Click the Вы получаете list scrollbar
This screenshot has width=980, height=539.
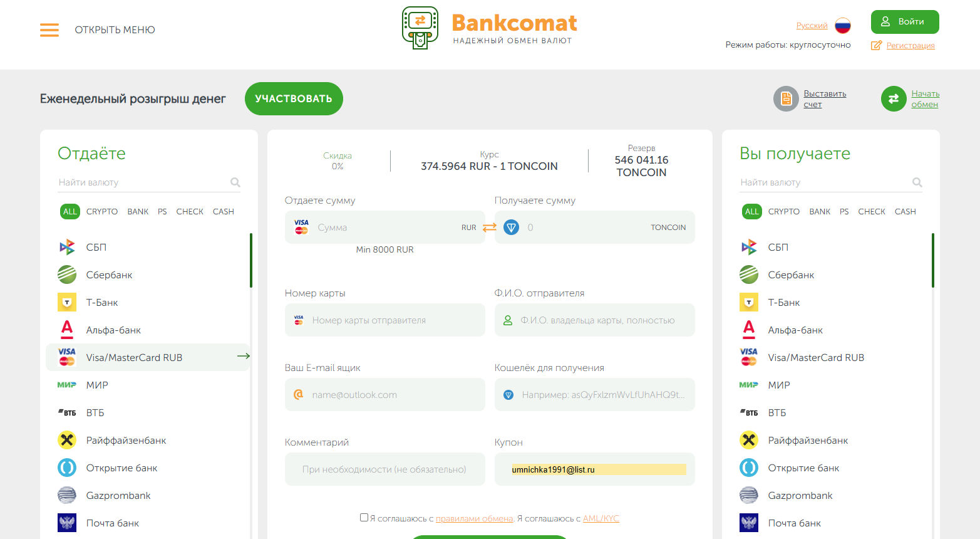pyautogui.click(x=933, y=260)
